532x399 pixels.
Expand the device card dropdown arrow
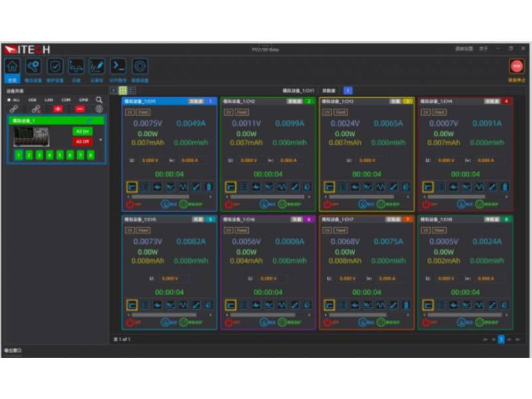pos(101,140)
